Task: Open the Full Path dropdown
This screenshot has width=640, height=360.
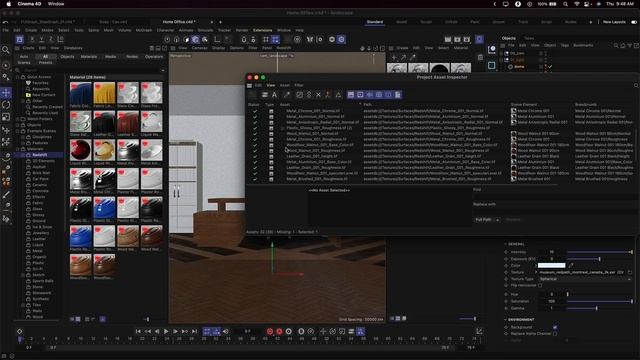Action: 487,220
